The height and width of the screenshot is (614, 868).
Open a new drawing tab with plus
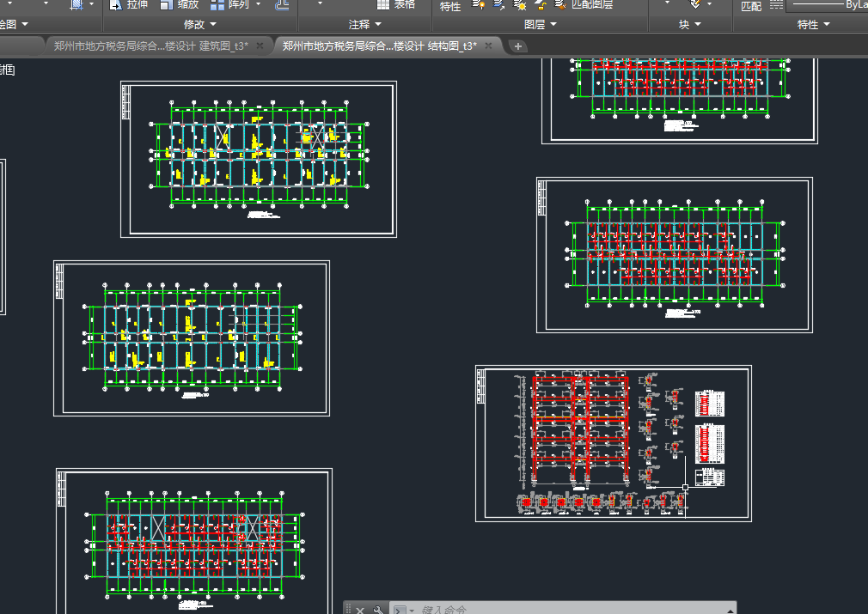(517, 46)
